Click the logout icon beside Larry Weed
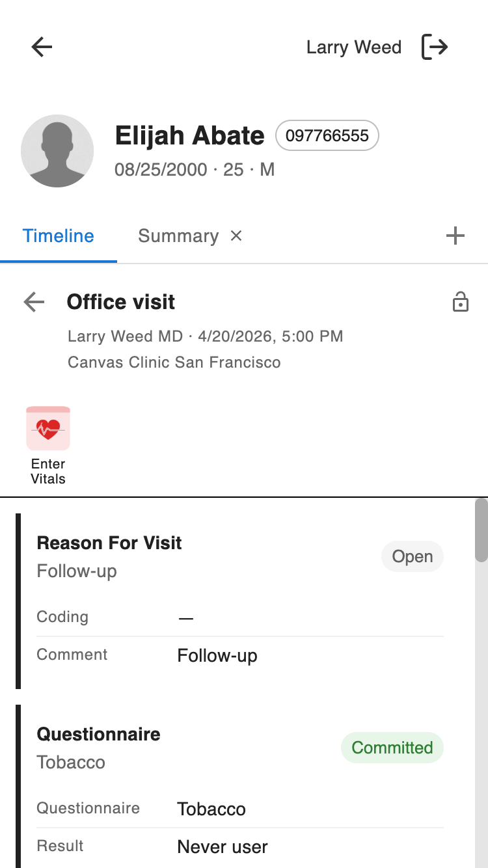The height and width of the screenshot is (868, 488). pos(435,47)
